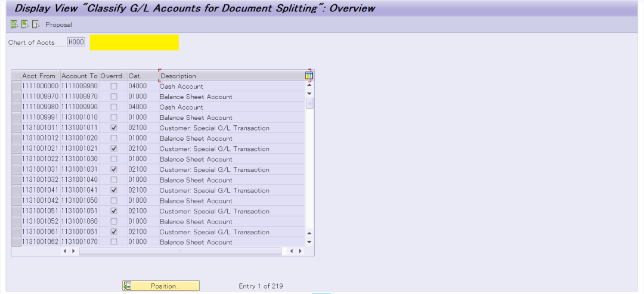This screenshot has height=294, width=644.
Task: Toggle Overrd. checkbox for account 1111009970
Action: point(114,97)
